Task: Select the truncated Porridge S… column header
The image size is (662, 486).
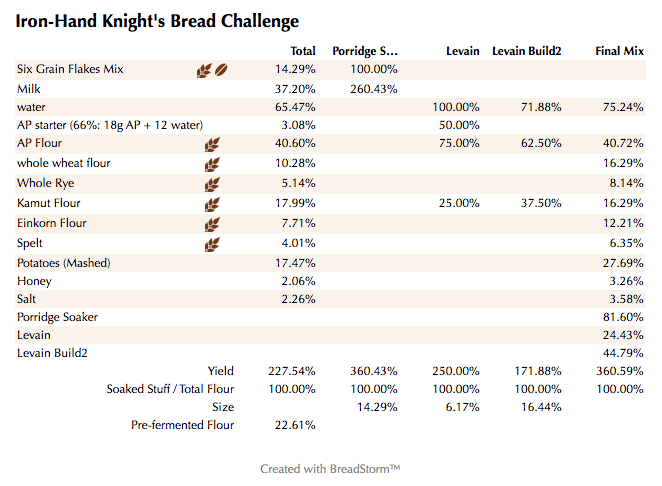Action: pos(365,51)
